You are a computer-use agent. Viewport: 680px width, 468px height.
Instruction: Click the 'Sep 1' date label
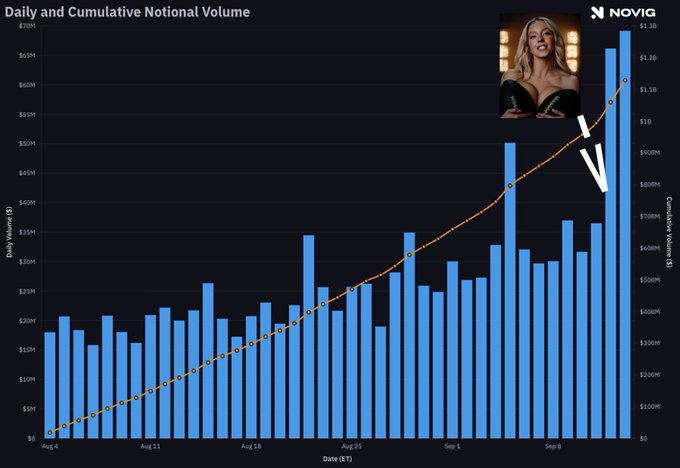(x=452, y=446)
